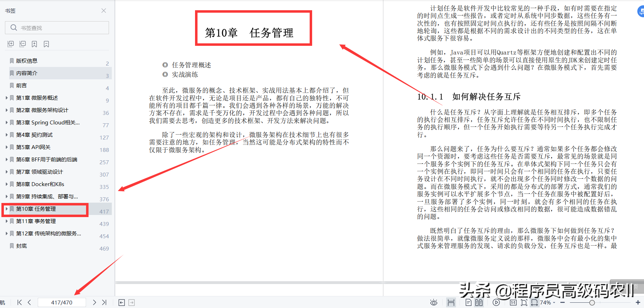644x308 pixels.
Task: Select 第12章 传统架构的微服务 entry
Action: tap(49, 233)
